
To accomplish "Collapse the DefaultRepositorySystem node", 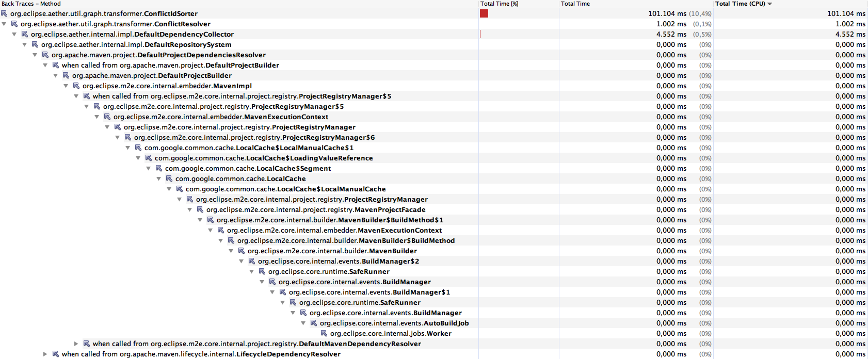I will point(25,44).
